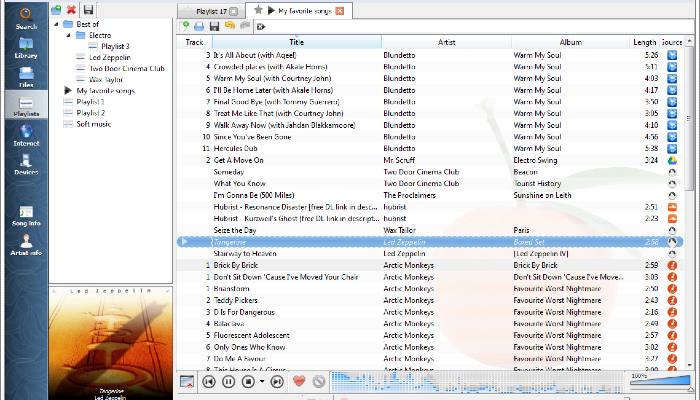Sort by the Artist column header
The height and width of the screenshot is (400, 700).
[x=446, y=42]
